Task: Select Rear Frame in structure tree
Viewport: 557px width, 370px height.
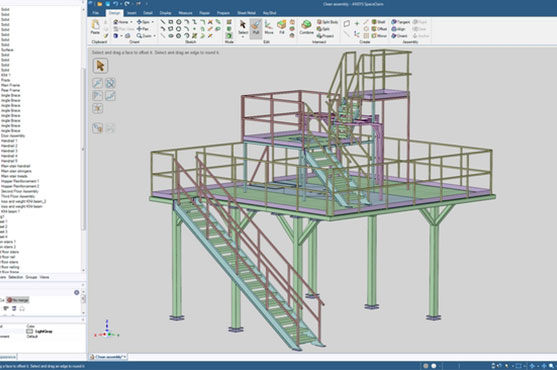Action: pos(10,90)
